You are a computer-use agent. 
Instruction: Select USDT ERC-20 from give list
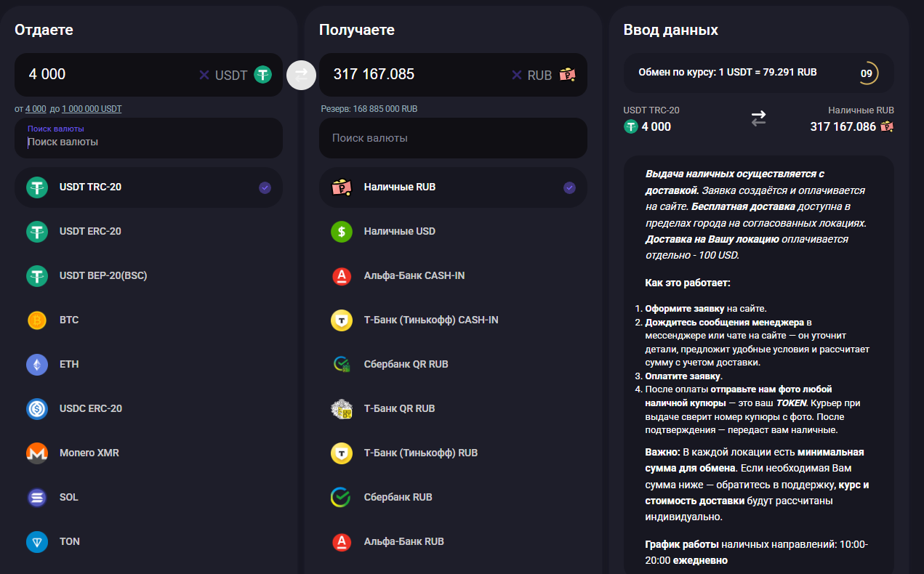tap(90, 231)
